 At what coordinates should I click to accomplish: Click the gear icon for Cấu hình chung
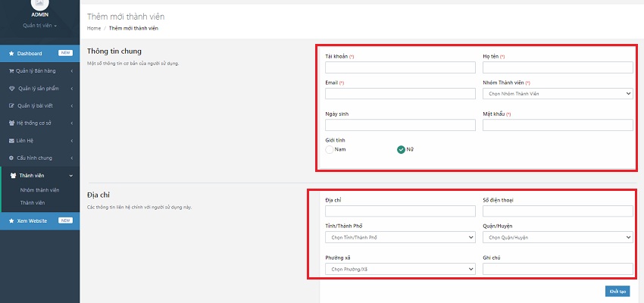tap(11, 158)
